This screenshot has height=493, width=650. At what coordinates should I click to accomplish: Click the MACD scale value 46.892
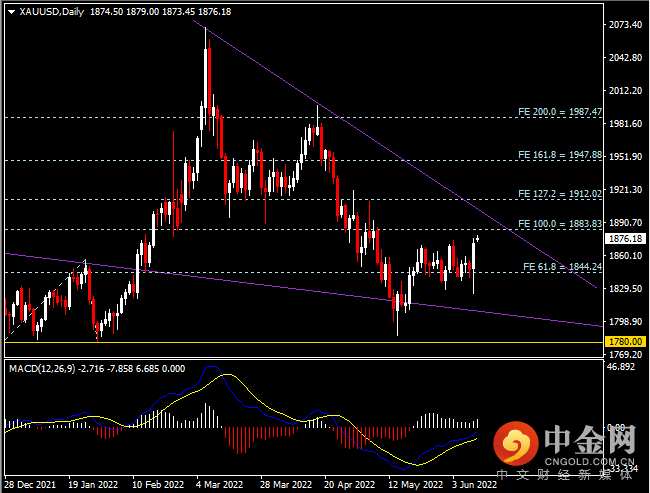tap(621, 367)
